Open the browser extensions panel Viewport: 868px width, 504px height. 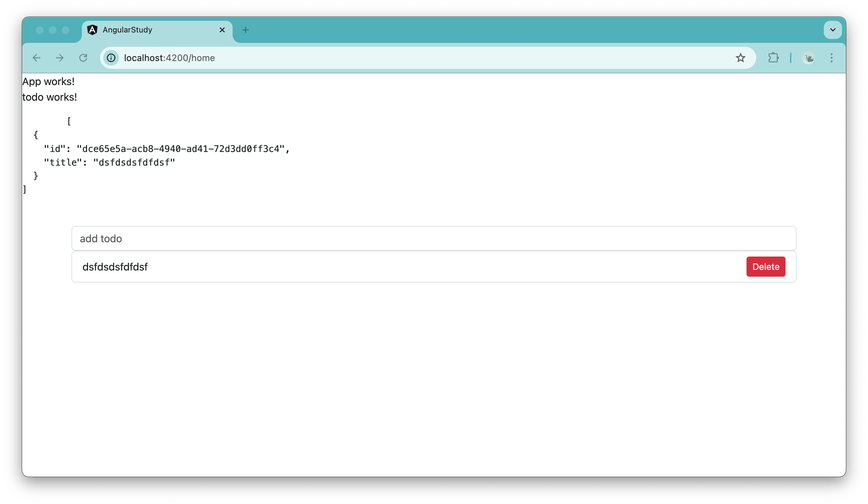pos(773,58)
